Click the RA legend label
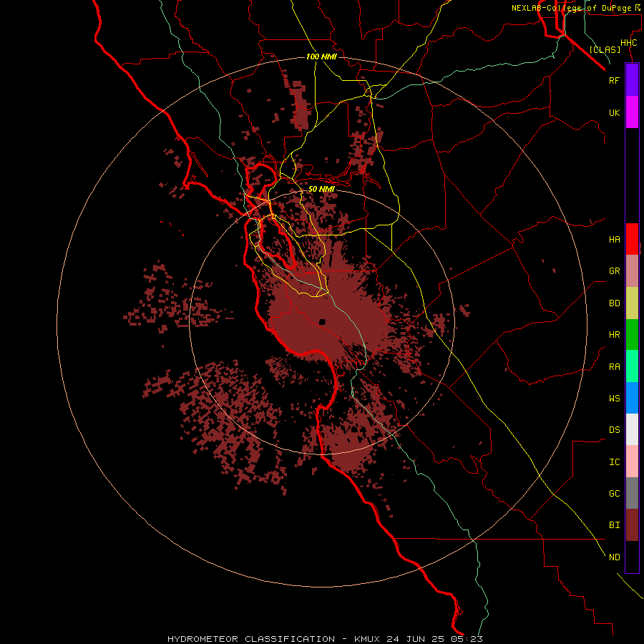Screen dimensions: 644x644 614,367
